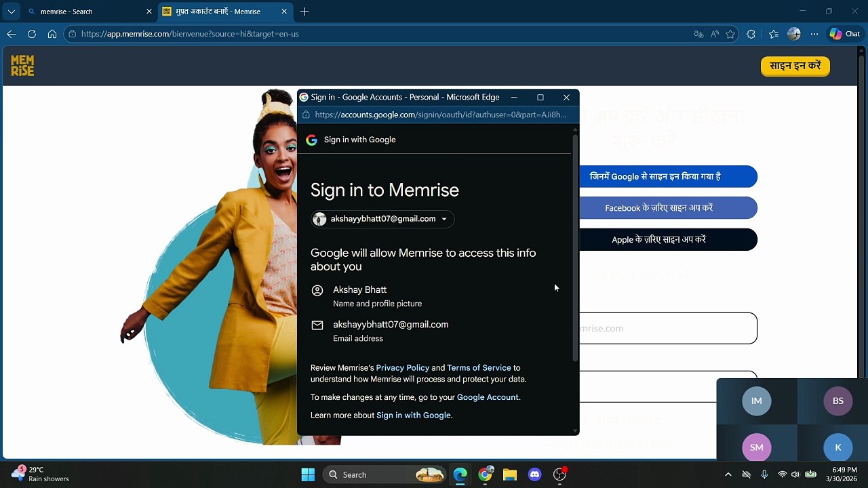Click the translate page icon in address bar
The width and height of the screenshot is (868, 488).
(698, 34)
